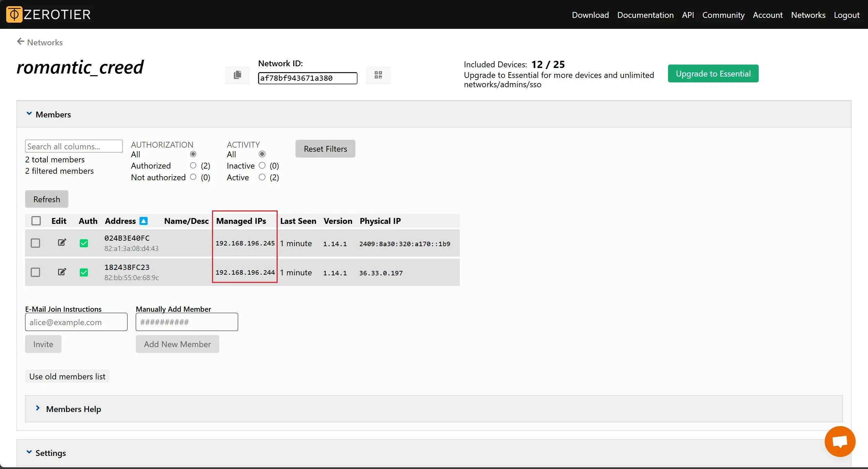Viewport: 868px width, 469px height.
Task: Open Account in the top navigation
Action: [767, 15]
